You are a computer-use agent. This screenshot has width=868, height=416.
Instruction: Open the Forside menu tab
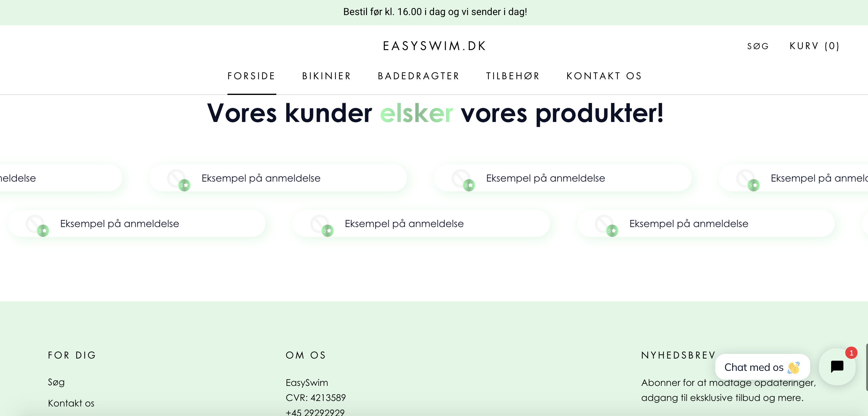click(x=251, y=76)
